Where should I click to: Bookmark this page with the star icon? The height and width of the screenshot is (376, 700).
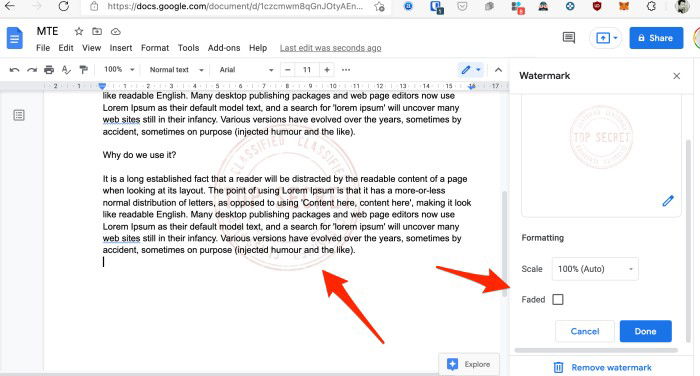[379, 6]
